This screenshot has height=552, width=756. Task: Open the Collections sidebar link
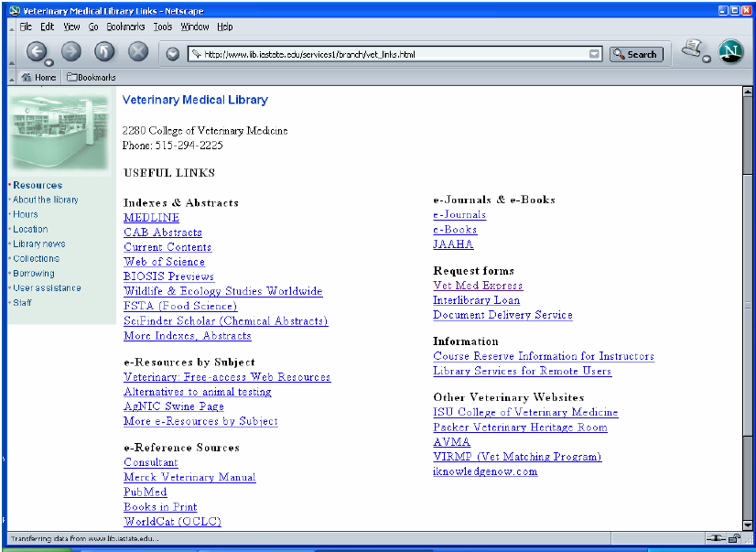[37, 258]
